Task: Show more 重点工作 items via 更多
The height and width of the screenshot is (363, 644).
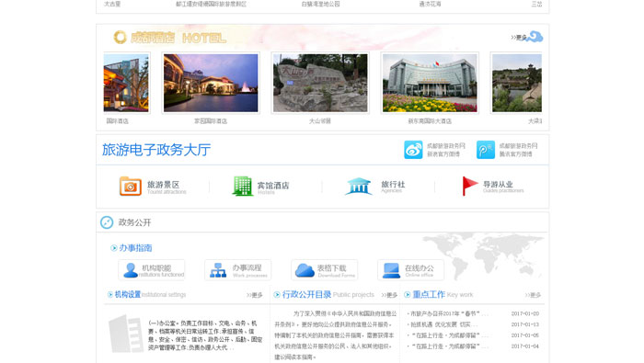Action: click(533, 295)
